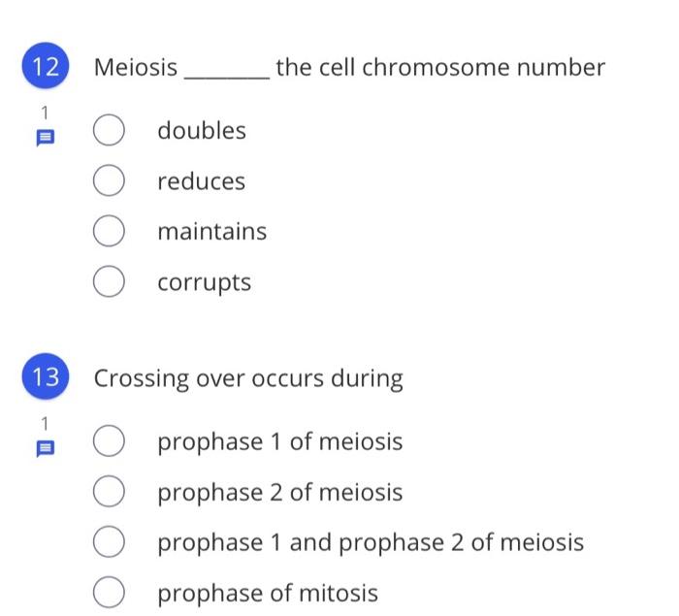The width and height of the screenshot is (679, 616).
Task: Open the comment icon under question 13
Action: point(46,449)
